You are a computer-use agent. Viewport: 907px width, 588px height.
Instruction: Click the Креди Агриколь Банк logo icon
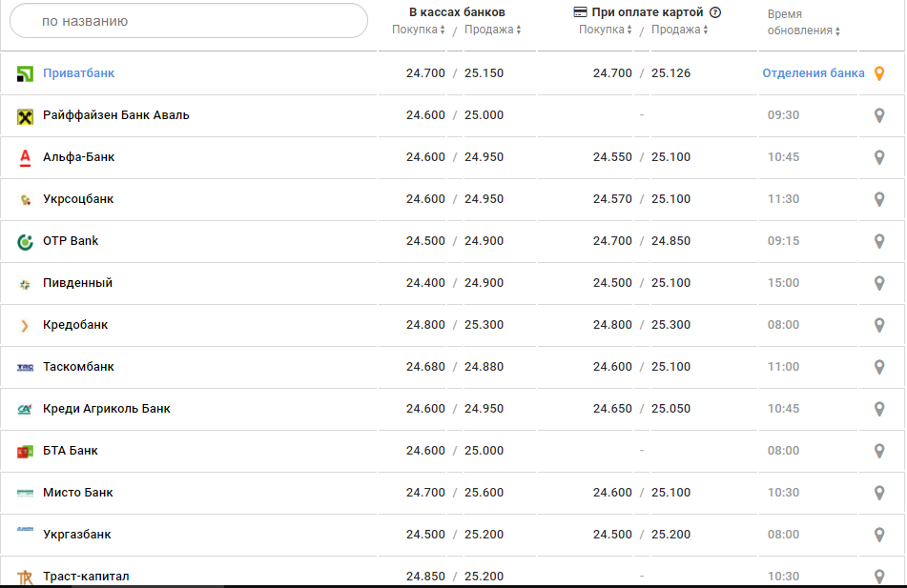coord(25,410)
